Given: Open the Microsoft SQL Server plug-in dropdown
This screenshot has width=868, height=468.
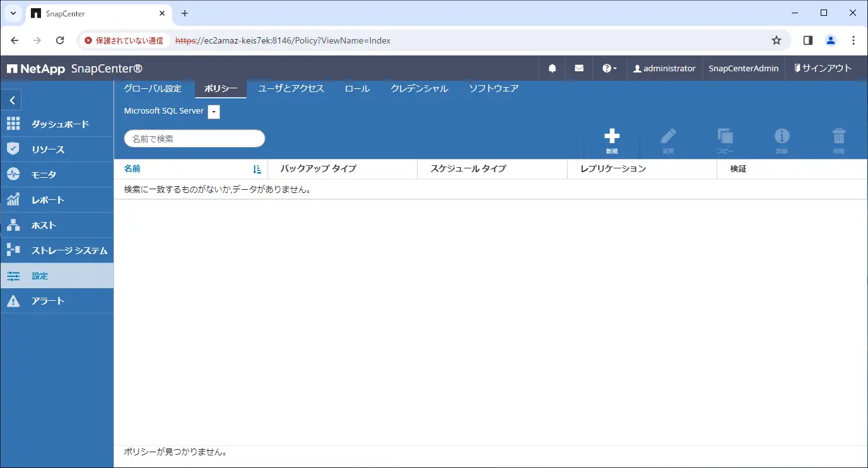Looking at the screenshot, I should pos(214,112).
